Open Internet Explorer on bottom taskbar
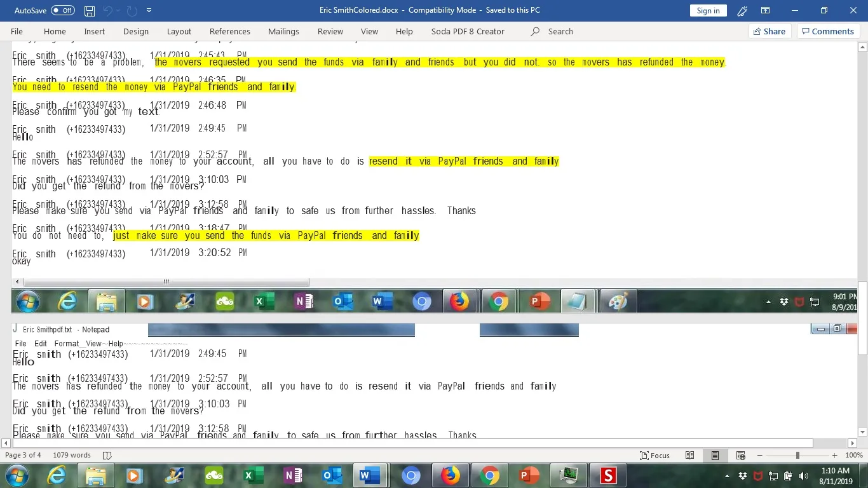 coord(57,475)
